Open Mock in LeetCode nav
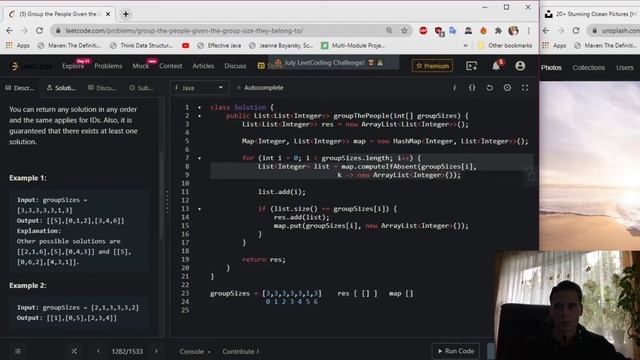Screen dimensions: 640x360 point(140,66)
